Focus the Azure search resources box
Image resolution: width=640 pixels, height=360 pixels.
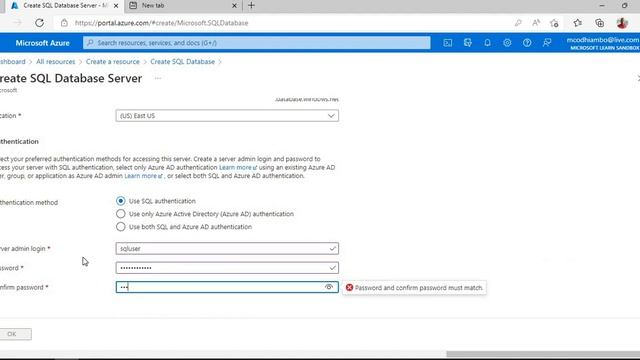257,43
